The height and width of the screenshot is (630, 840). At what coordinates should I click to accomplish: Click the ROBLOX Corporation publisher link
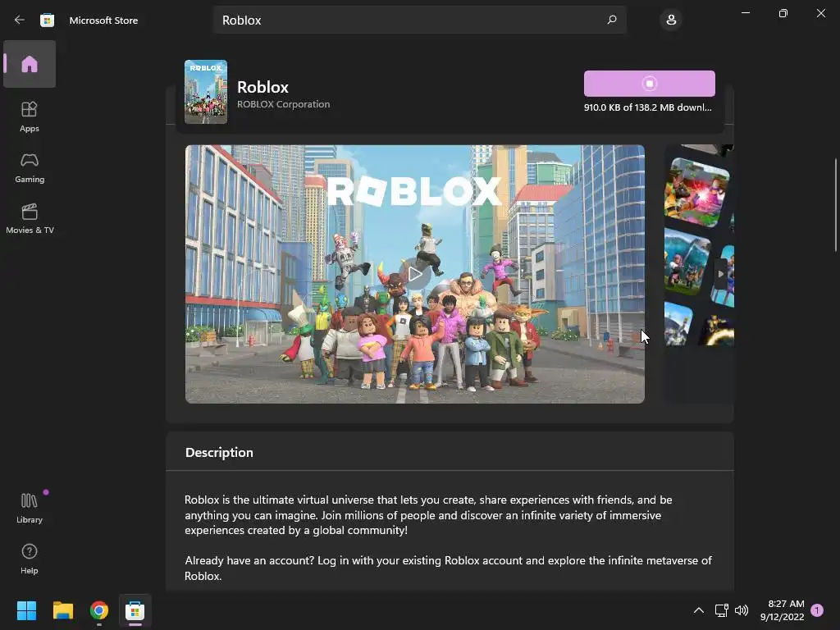coord(283,104)
